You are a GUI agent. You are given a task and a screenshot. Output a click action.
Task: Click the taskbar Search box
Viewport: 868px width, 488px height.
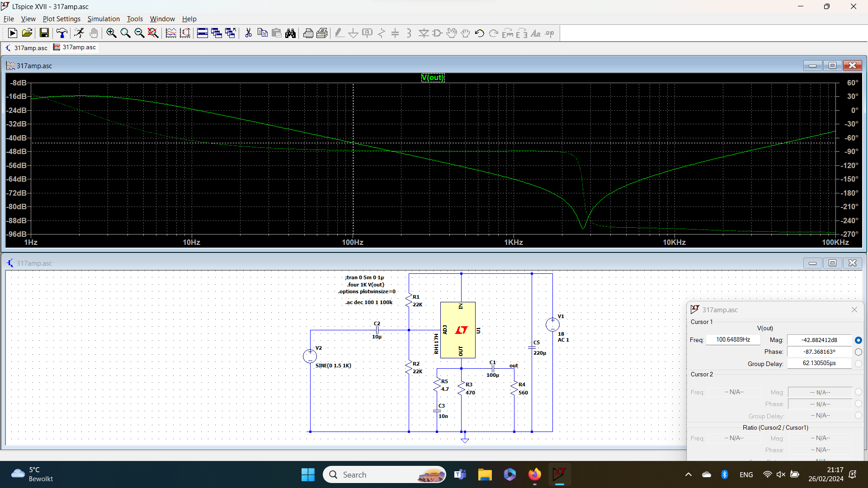[x=384, y=474]
